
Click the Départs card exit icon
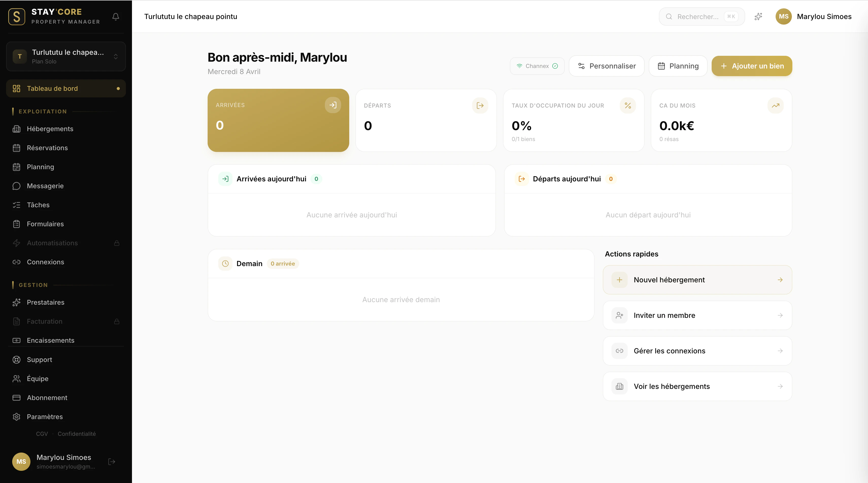click(480, 106)
